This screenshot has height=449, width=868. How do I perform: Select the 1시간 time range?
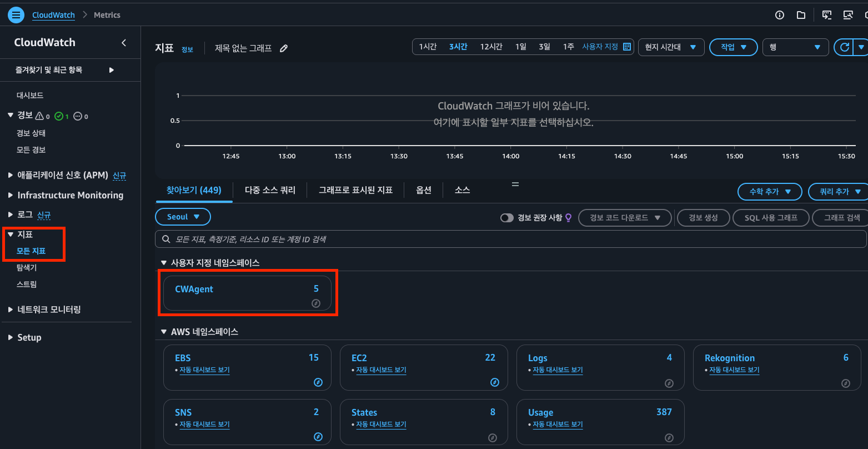tap(428, 47)
